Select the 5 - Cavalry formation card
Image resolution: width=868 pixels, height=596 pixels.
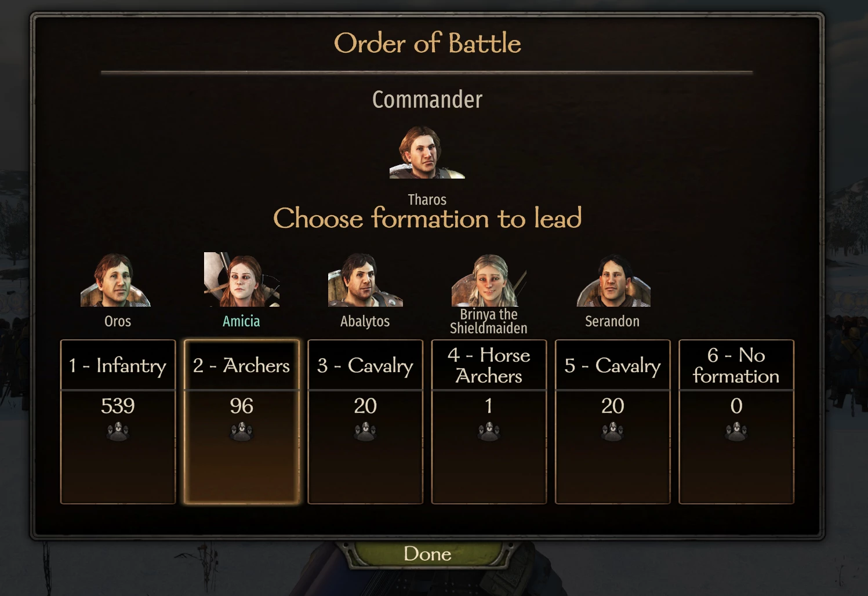[x=613, y=421]
